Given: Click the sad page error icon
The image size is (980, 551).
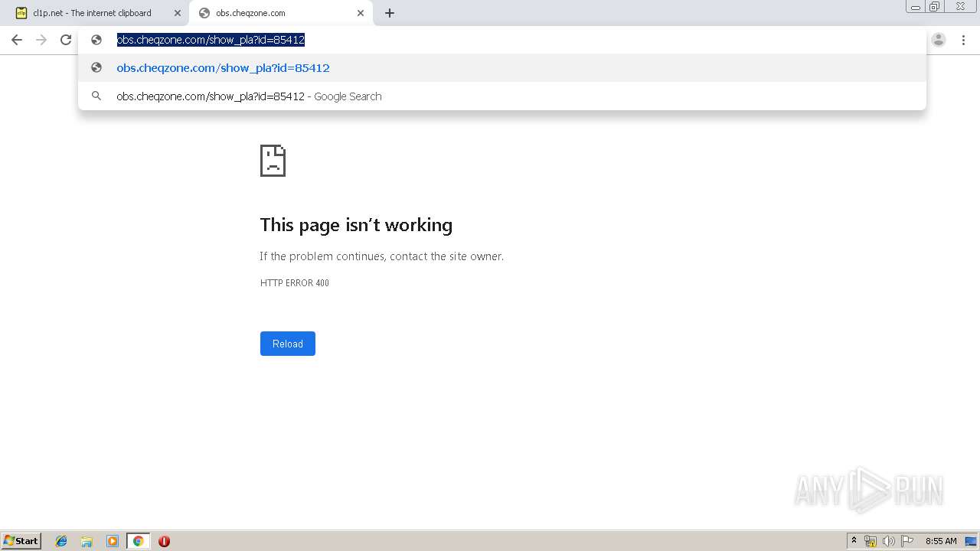Looking at the screenshot, I should tap(273, 161).
